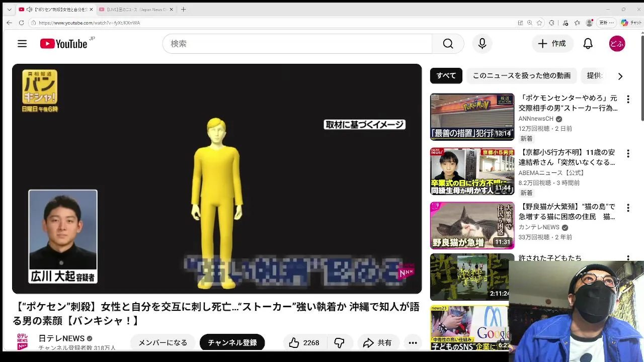Open the 作成 create menu
This screenshot has width=644, height=362.
pos(552,44)
